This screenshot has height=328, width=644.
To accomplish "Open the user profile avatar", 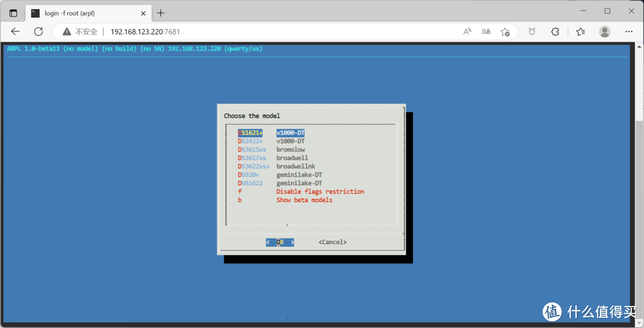I will point(605,32).
